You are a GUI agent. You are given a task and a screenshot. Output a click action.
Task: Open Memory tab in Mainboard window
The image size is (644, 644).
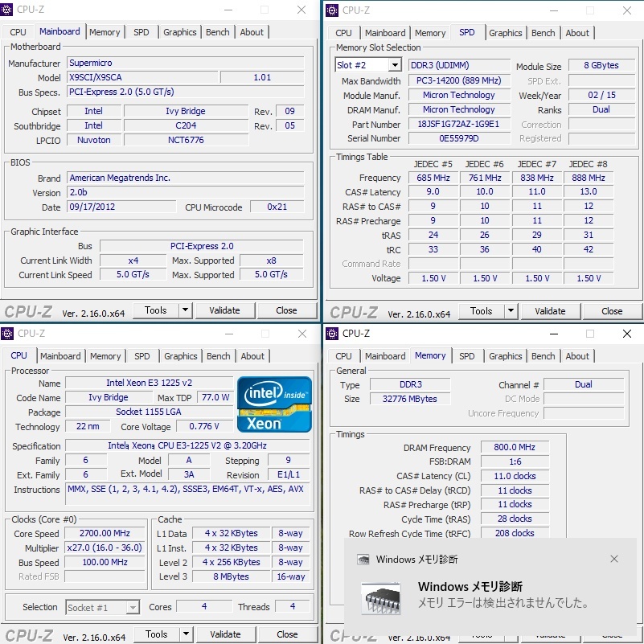click(105, 32)
